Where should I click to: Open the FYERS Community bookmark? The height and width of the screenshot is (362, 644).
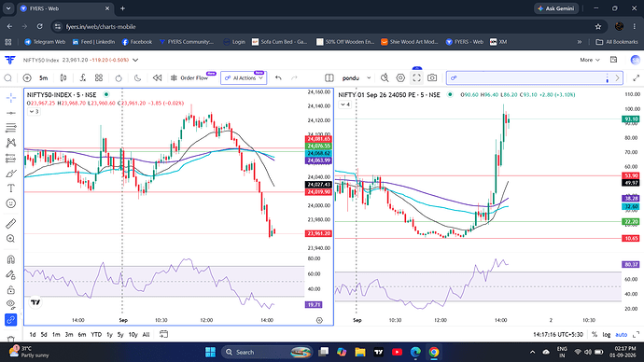(x=187, y=42)
